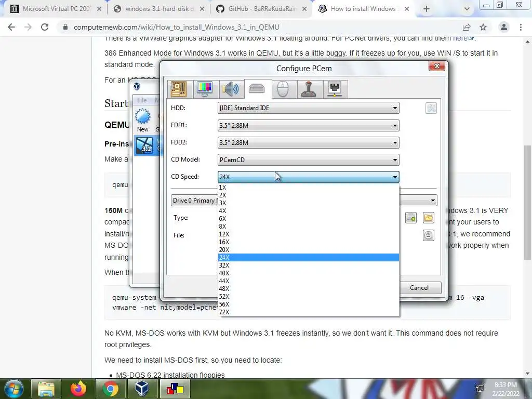Image resolution: width=532 pixels, height=399 pixels.
Task: Choose 72X CD speed from the list
Action: pos(308,312)
